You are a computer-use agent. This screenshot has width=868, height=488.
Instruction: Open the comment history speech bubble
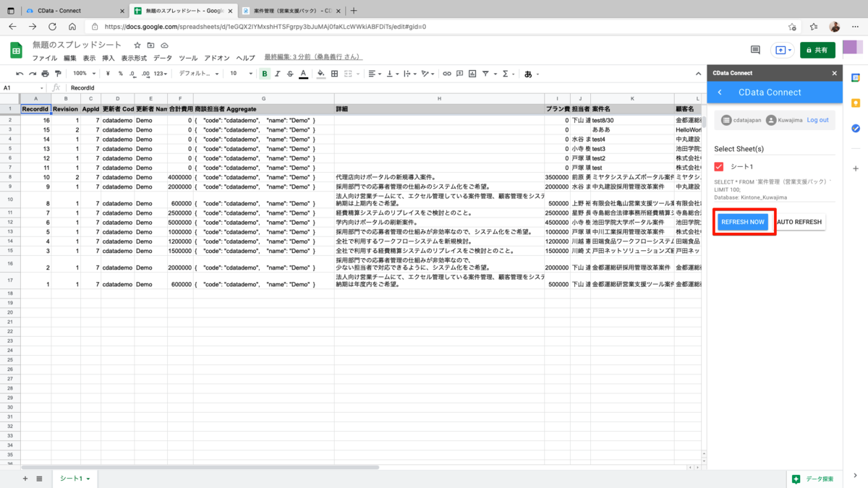[x=755, y=50]
